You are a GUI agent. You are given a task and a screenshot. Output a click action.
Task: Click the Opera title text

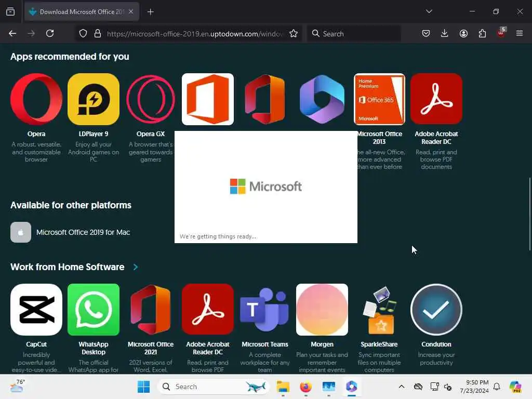coord(36,134)
